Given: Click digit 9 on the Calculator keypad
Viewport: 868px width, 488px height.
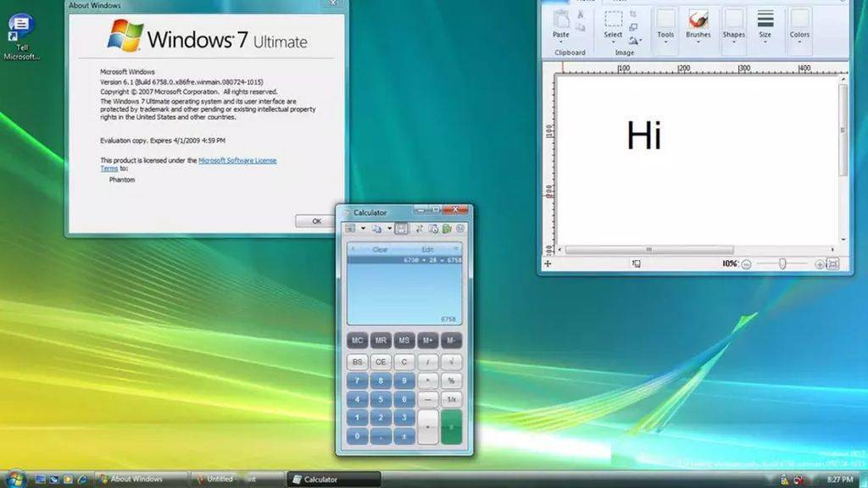Looking at the screenshot, I should point(404,380).
